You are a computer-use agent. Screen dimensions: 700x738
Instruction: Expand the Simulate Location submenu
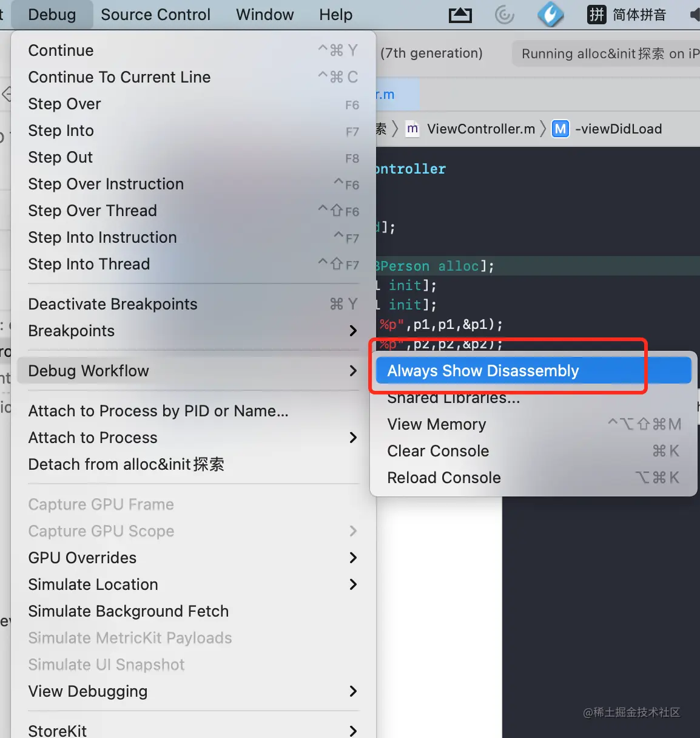tap(194, 584)
